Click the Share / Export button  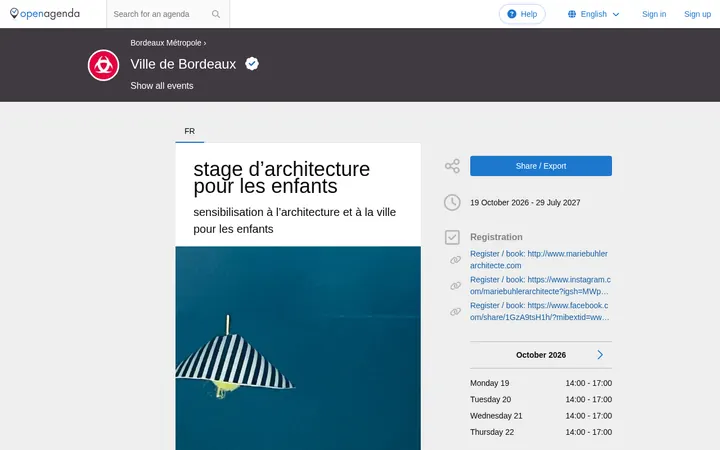point(540,166)
